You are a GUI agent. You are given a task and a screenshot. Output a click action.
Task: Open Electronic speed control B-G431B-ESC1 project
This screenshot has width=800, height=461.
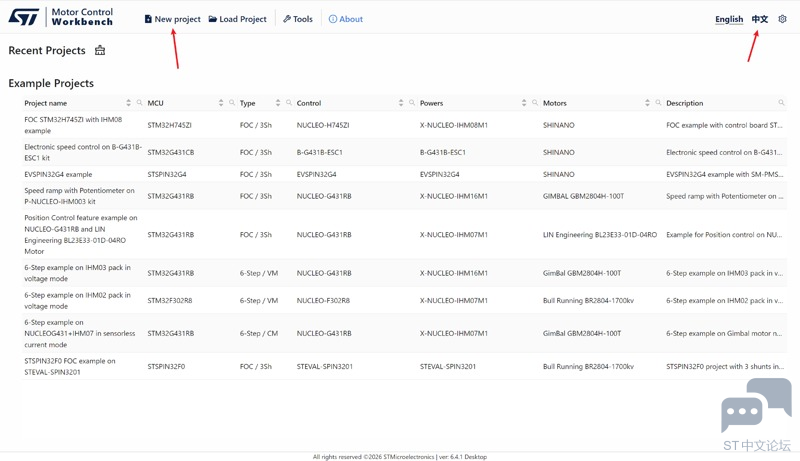click(x=83, y=152)
